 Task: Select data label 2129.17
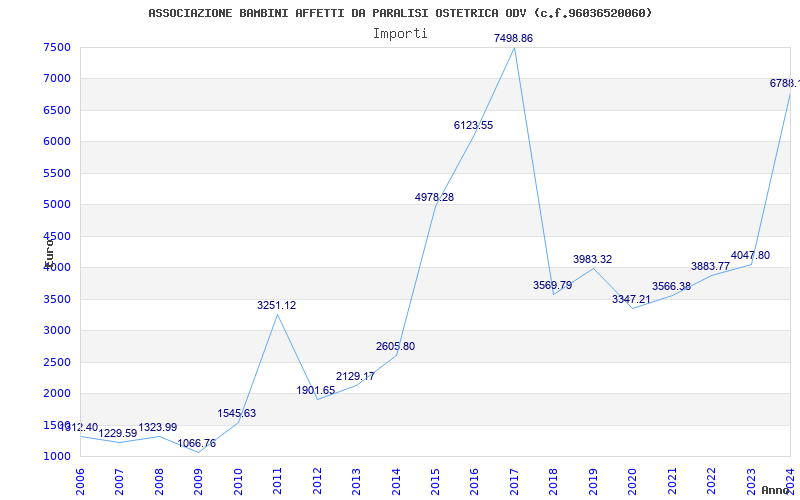click(355, 377)
